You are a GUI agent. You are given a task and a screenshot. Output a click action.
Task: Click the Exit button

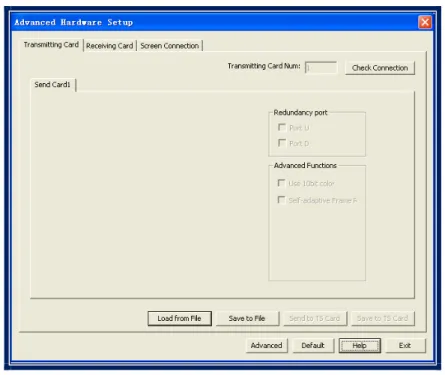click(405, 345)
